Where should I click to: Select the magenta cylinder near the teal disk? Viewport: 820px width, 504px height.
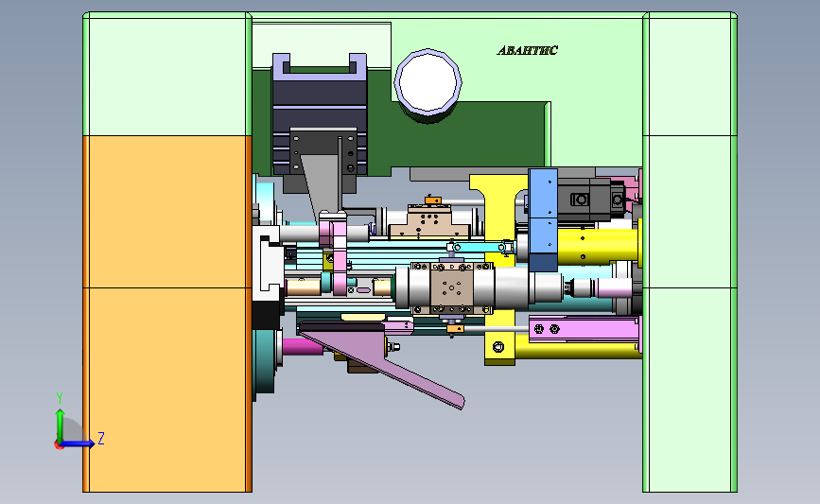[x=303, y=347]
